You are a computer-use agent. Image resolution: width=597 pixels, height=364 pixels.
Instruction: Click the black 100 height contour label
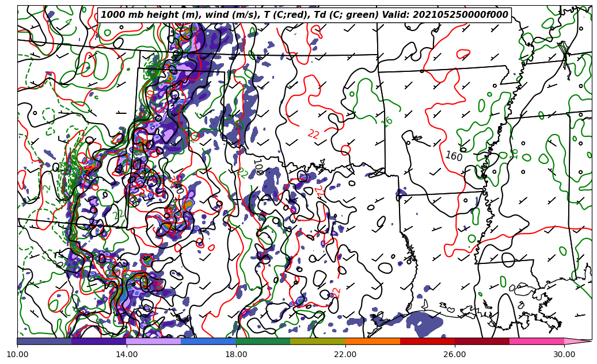pyautogui.click(x=258, y=166)
